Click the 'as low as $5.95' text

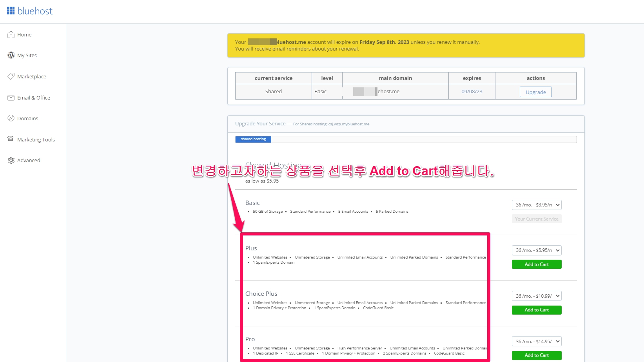coord(262,181)
